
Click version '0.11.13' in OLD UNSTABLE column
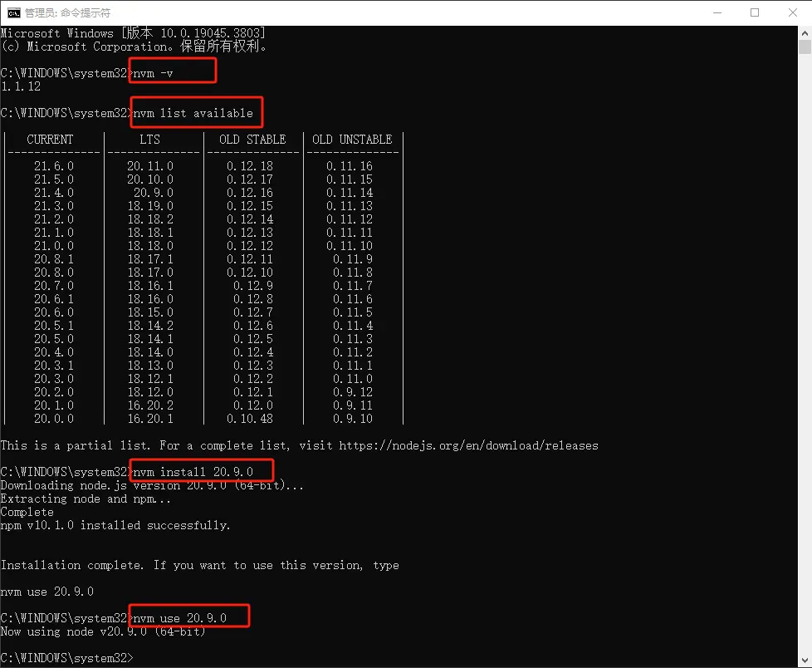click(x=350, y=206)
